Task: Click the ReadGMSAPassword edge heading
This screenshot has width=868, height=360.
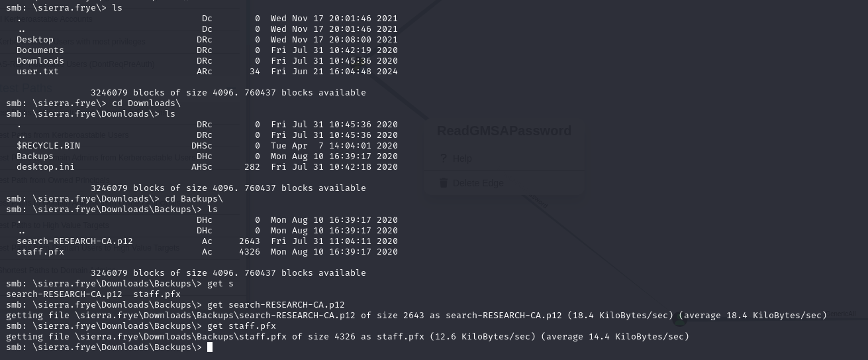Action: tap(504, 131)
